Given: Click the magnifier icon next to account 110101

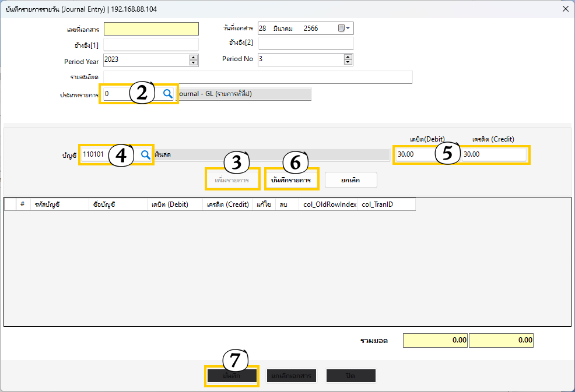Looking at the screenshot, I should point(146,154).
